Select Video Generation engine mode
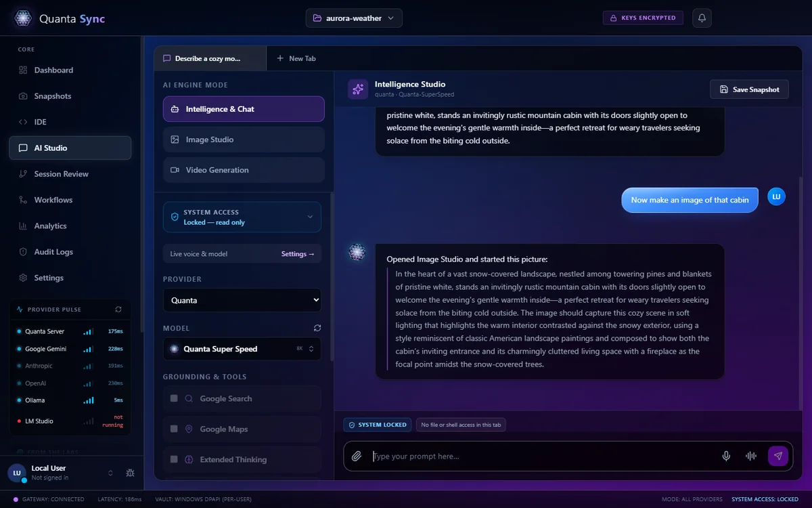 pos(244,170)
